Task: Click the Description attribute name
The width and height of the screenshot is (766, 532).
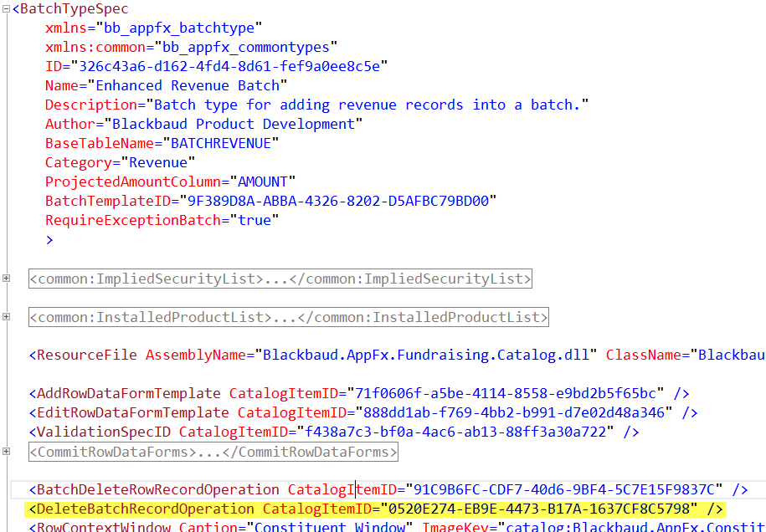Action: tap(91, 105)
